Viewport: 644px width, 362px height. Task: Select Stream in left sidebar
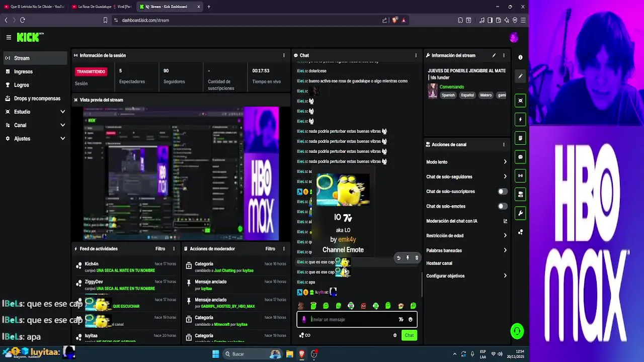[35, 58]
